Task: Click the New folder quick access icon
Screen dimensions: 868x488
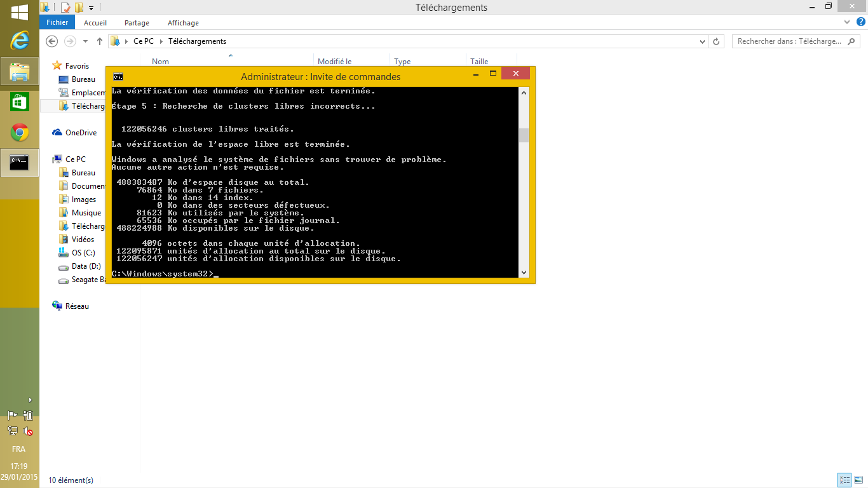Action: click(x=79, y=8)
